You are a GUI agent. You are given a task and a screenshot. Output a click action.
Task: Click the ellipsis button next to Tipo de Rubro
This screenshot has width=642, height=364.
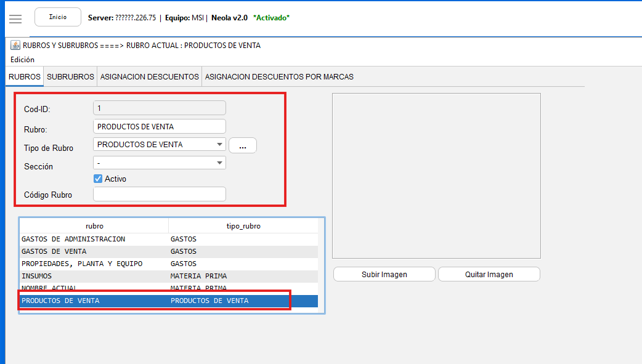coord(242,145)
